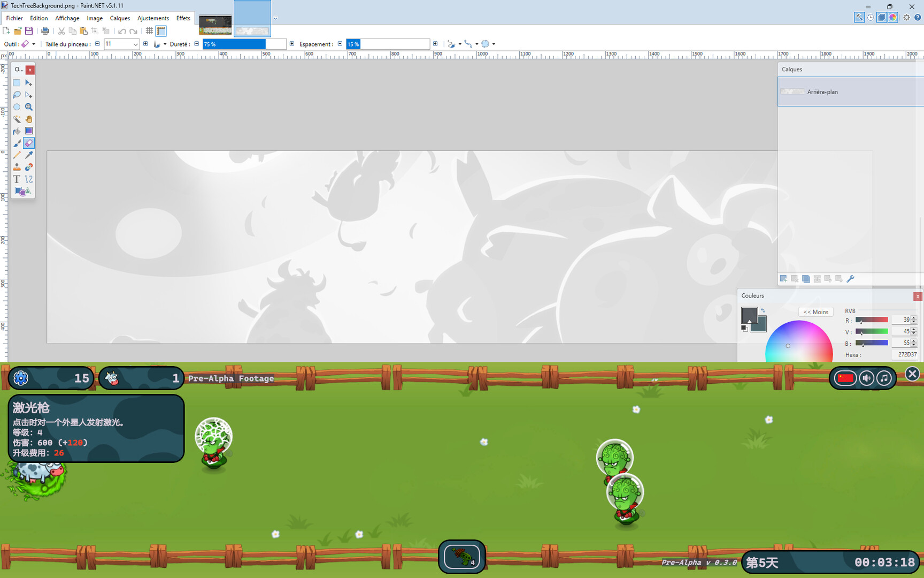Toggle the Layers window button

coord(882,18)
